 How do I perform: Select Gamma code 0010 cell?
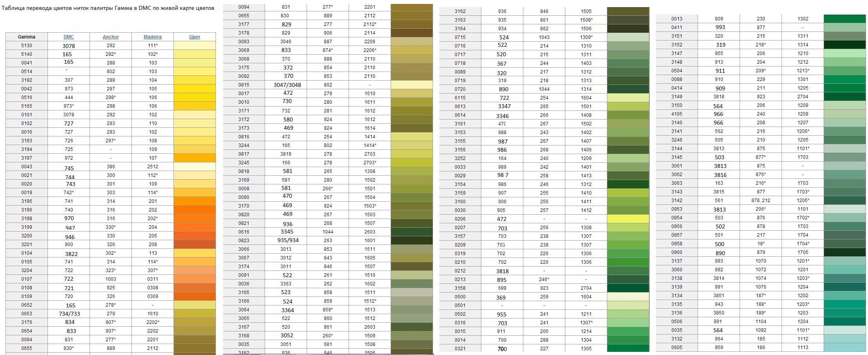pyautogui.click(x=244, y=102)
